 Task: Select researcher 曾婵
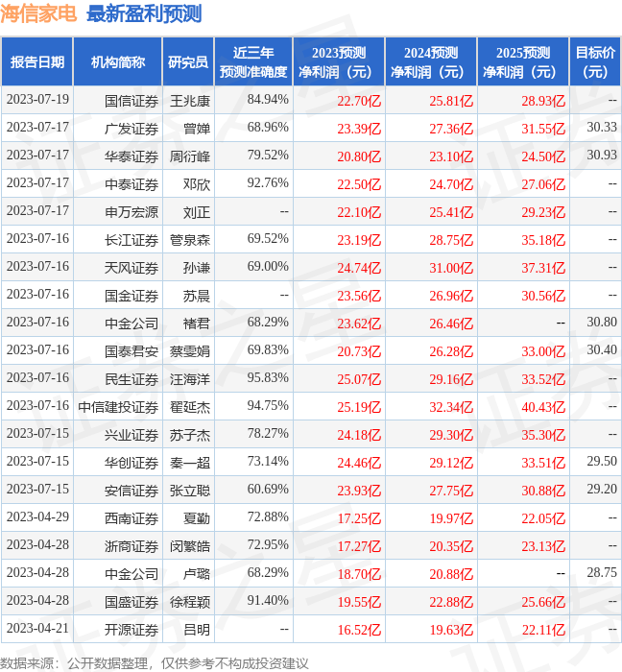(x=197, y=129)
